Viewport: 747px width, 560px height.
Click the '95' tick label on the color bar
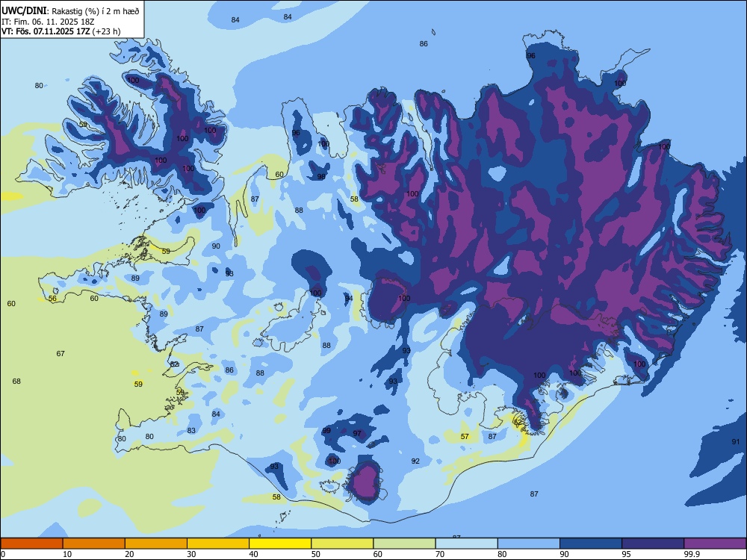(x=626, y=554)
